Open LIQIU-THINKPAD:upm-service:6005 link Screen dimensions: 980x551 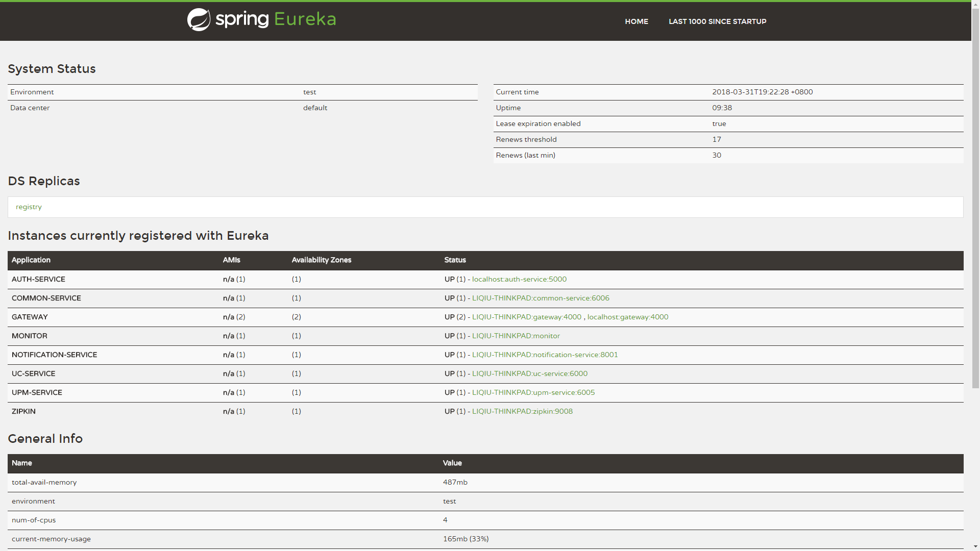pyautogui.click(x=533, y=393)
